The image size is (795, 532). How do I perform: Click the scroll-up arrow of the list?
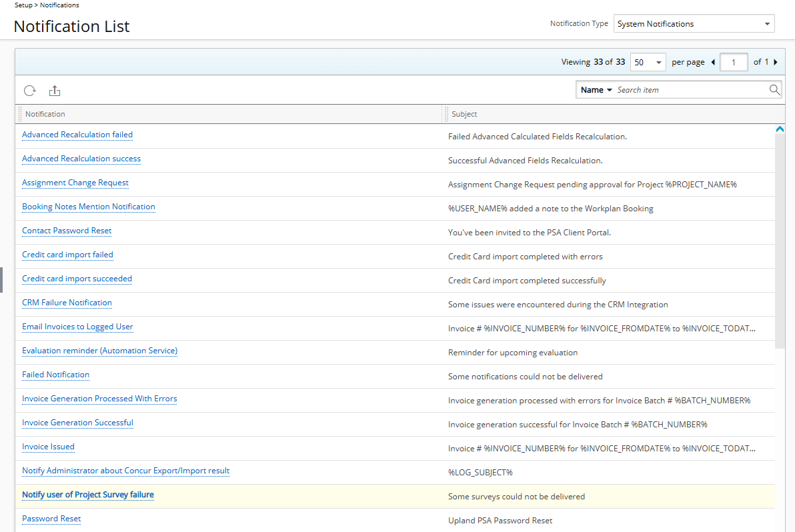[780, 129]
